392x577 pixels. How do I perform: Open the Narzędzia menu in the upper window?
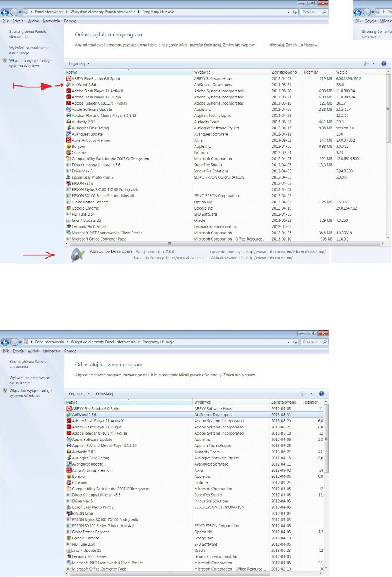pos(51,21)
